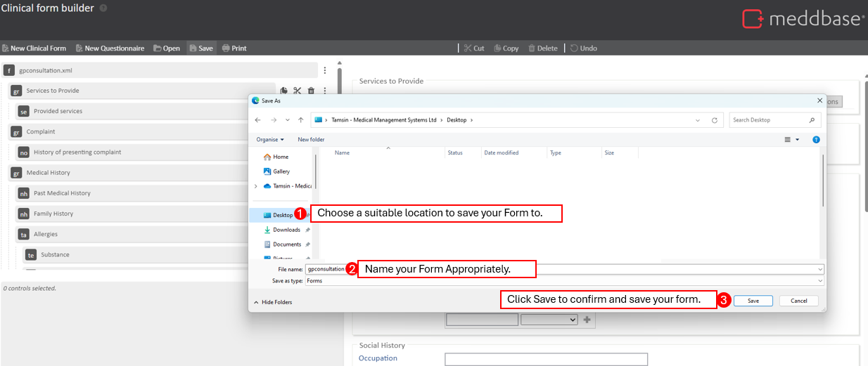Click the Print icon in the toolbar
This screenshot has width=868, height=366.
click(234, 48)
